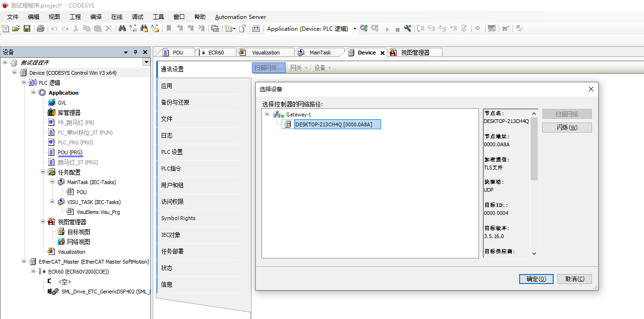Open the 工具 menu
The width and height of the screenshot is (644, 319).
pyautogui.click(x=158, y=17)
